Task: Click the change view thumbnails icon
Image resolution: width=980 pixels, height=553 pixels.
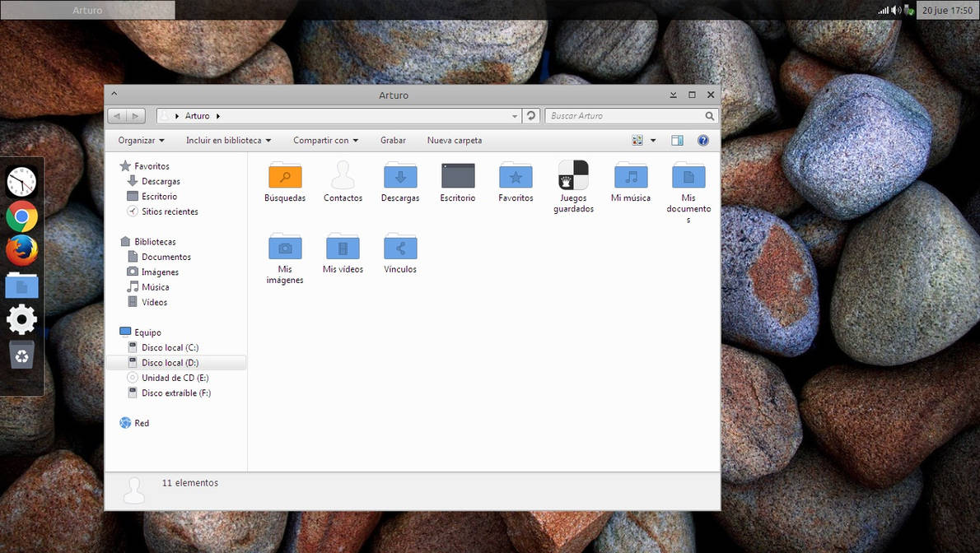Action: click(638, 140)
